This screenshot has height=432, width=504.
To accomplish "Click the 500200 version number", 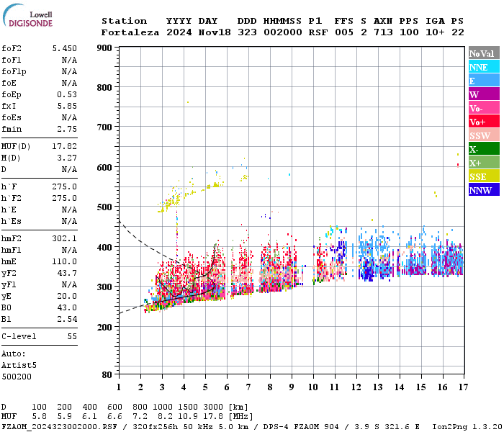I will 17,377.
